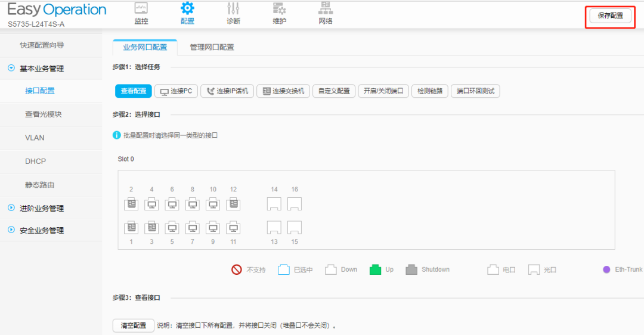Select port 4 icon

[x=151, y=204]
